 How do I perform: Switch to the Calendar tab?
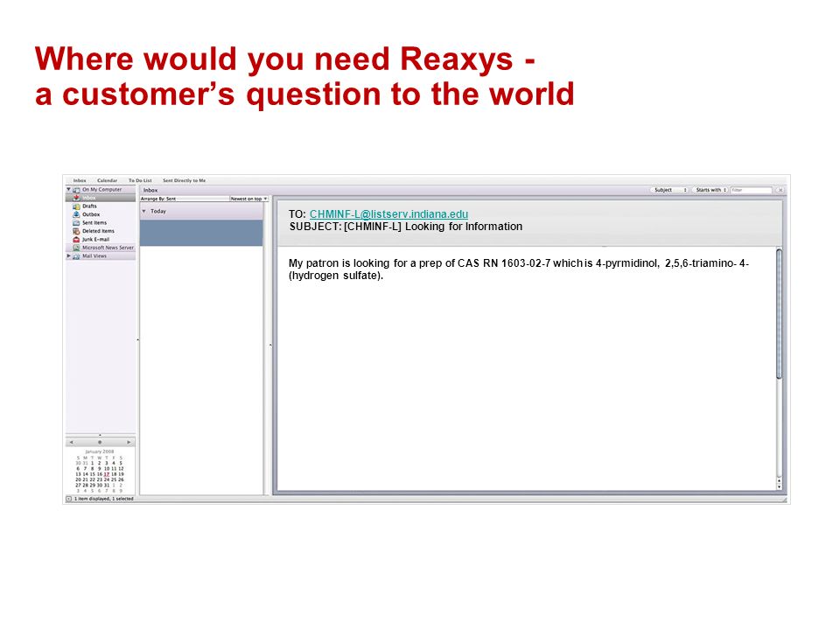107,180
